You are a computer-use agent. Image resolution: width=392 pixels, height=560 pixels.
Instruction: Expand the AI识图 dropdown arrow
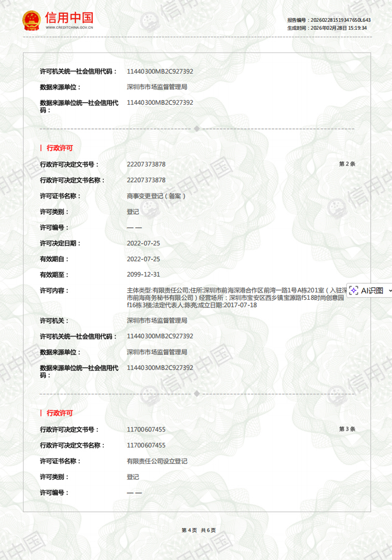pos(389,290)
